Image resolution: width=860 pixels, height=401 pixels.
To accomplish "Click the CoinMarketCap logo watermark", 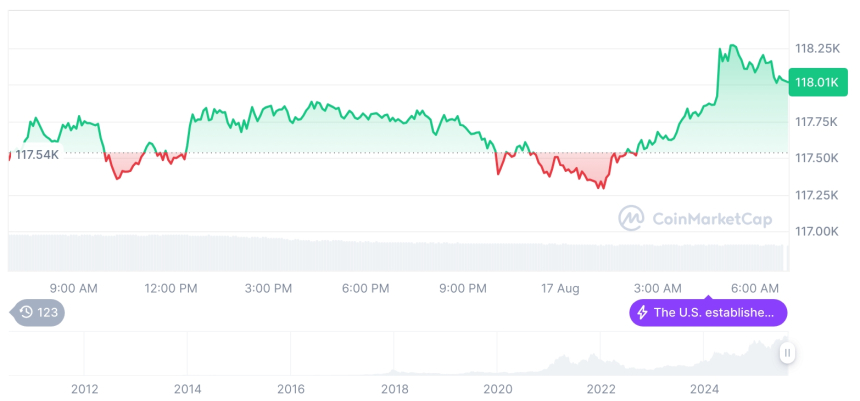I will click(x=631, y=218).
